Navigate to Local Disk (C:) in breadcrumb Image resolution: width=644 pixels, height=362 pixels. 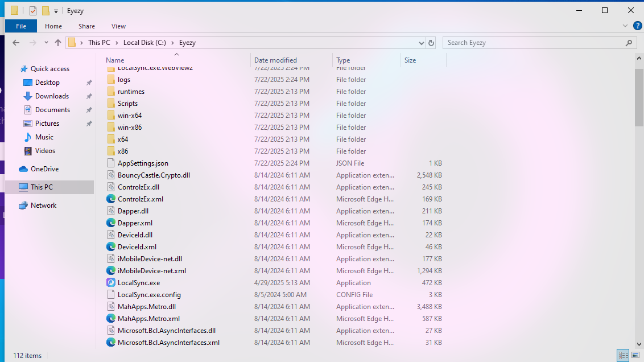coord(145,43)
